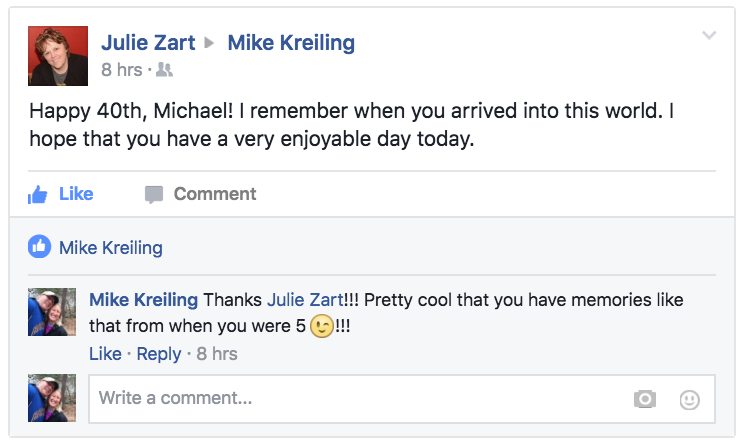Reply to Mike Kreiling's comment
Image resolution: width=744 pixels, height=442 pixels.
pyautogui.click(x=159, y=354)
